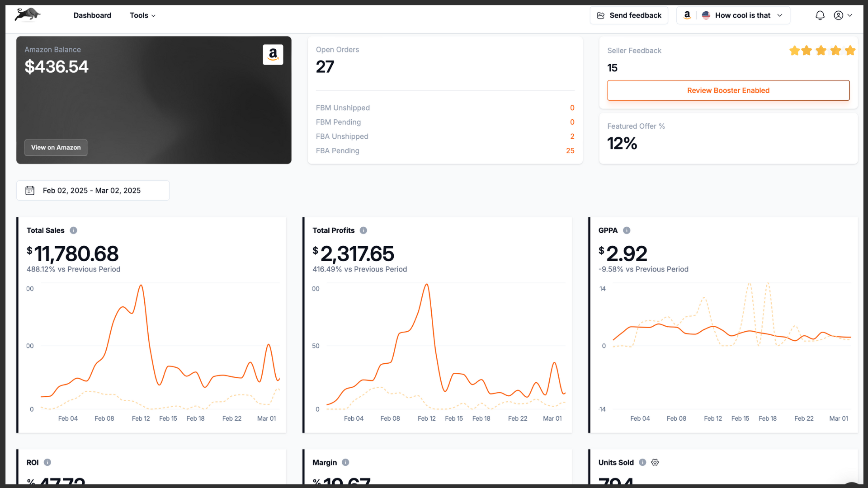The image size is (868, 488).
Task: Click the info icon beside Margin
Action: [346, 462]
